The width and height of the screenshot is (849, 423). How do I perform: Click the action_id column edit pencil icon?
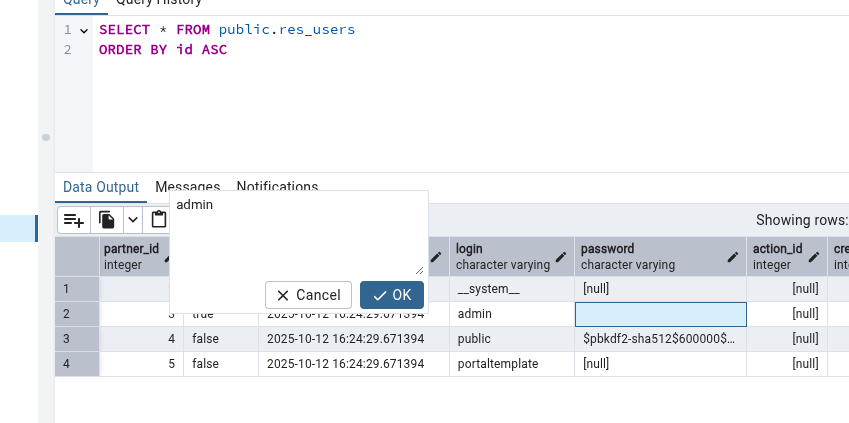pos(815,257)
